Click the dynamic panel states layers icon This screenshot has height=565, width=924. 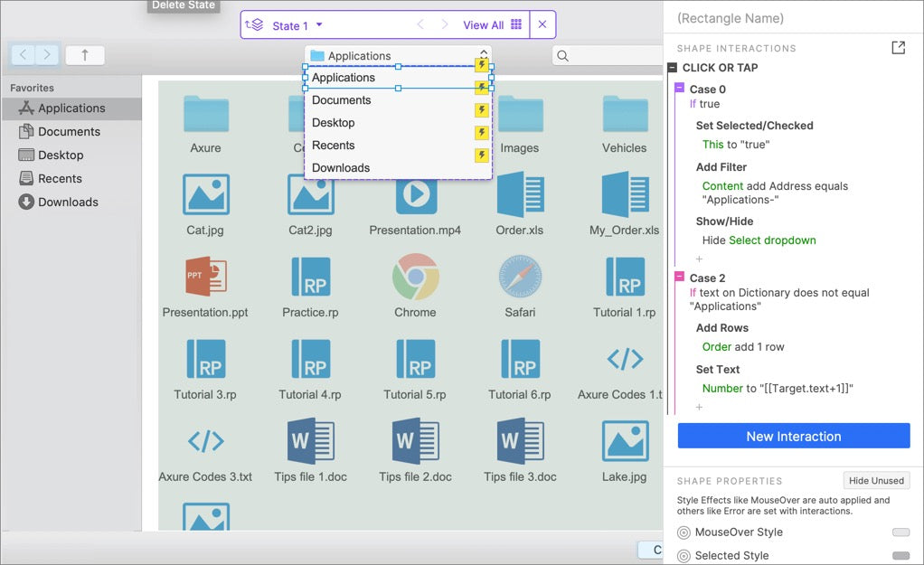coord(254,24)
